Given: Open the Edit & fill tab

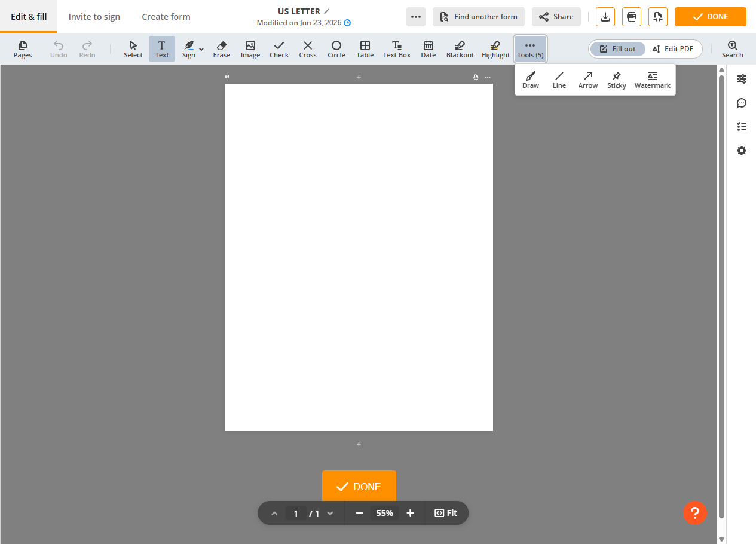Looking at the screenshot, I should click(29, 17).
